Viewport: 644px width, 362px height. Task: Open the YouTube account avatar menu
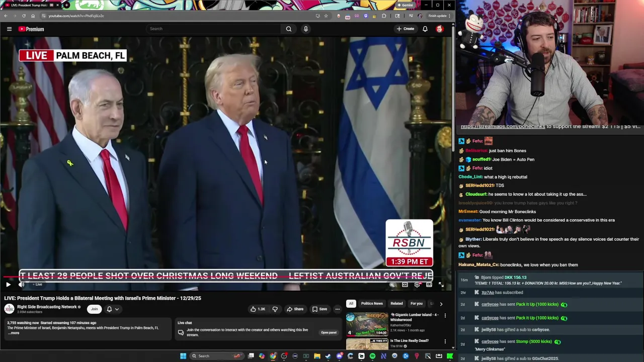(x=439, y=29)
